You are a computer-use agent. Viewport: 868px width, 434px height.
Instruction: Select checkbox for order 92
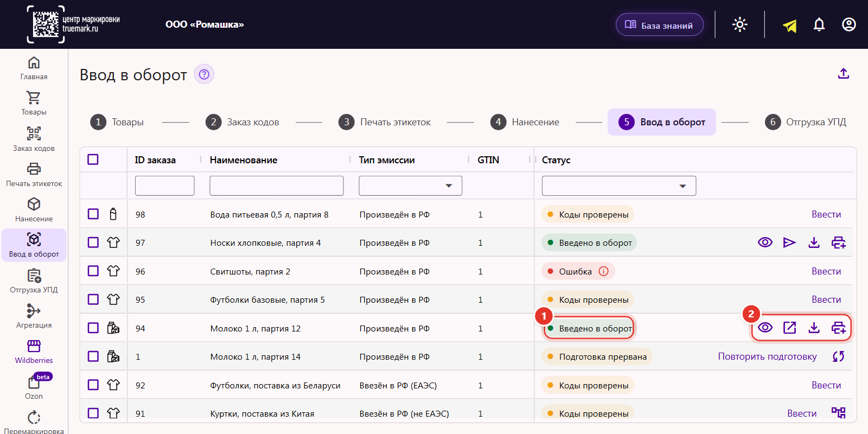coord(93,385)
